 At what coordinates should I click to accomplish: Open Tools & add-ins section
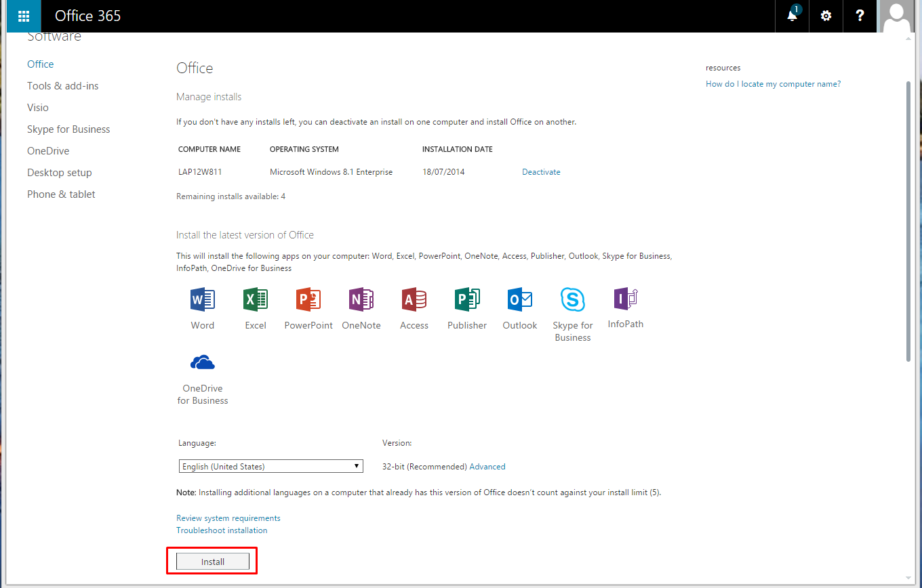point(63,86)
